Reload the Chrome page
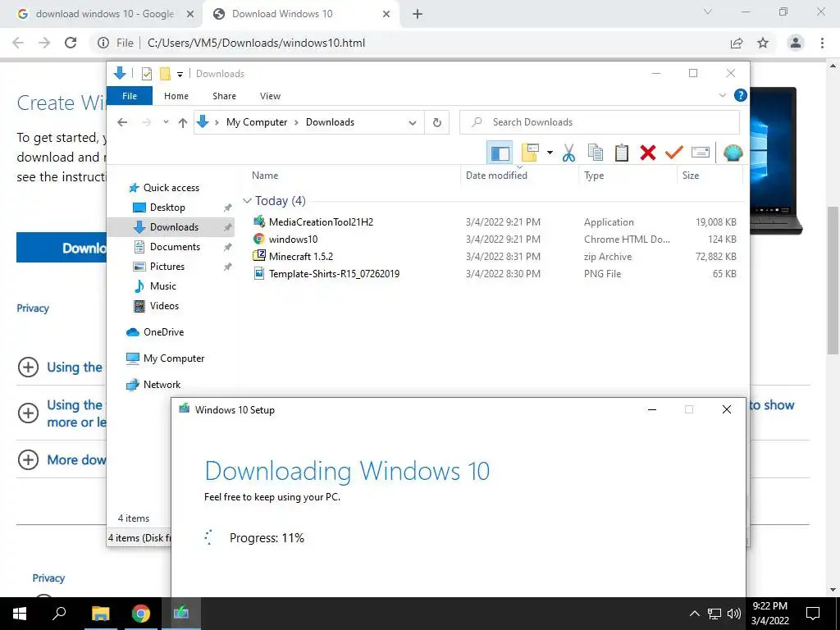Image resolution: width=840 pixels, height=630 pixels. click(x=71, y=43)
